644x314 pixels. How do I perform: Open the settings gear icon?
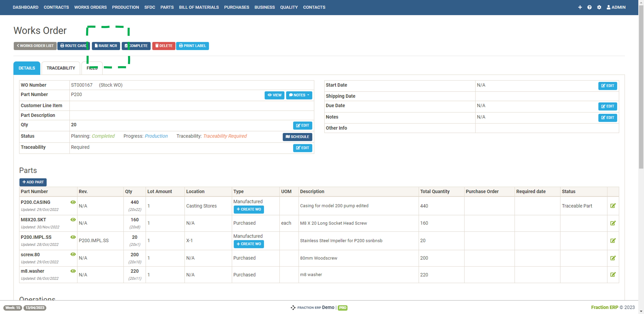tap(599, 7)
